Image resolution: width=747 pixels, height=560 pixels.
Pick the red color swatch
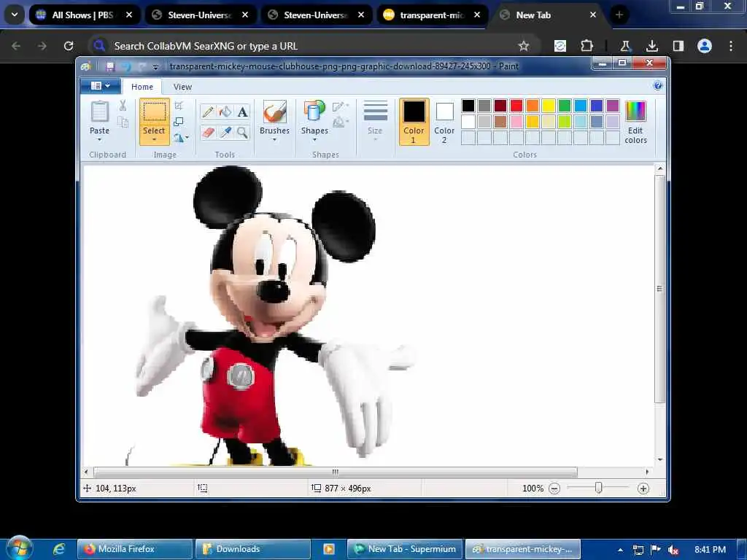516,106
